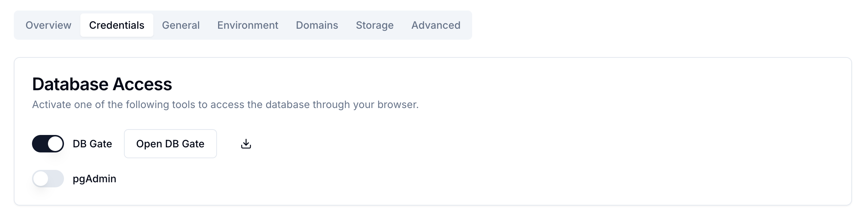The image size is (868, 211).
Task: Click the word "browser" in the description
Action: pyautogui.click(x=397, y=104)
